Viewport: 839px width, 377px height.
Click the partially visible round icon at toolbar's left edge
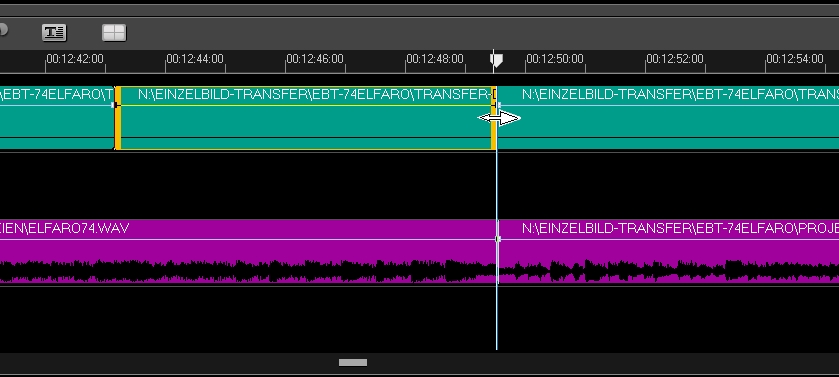click(x=3, y=30)
